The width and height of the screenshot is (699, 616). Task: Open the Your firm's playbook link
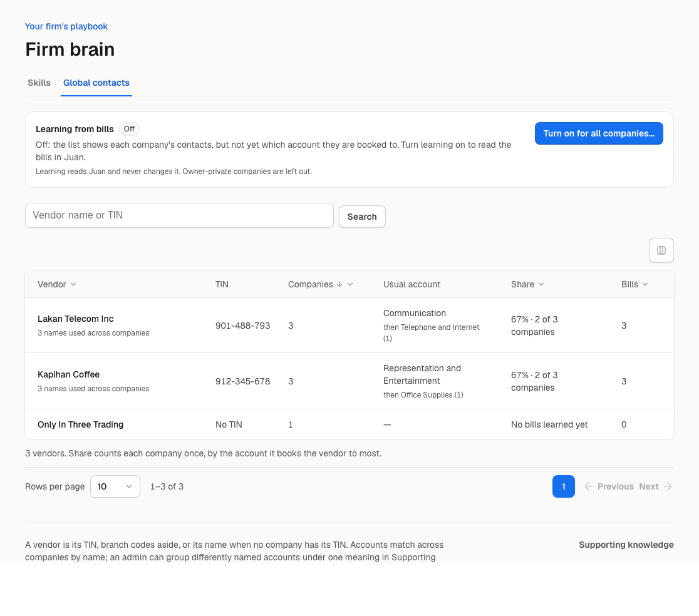click(x=66, y=26)
